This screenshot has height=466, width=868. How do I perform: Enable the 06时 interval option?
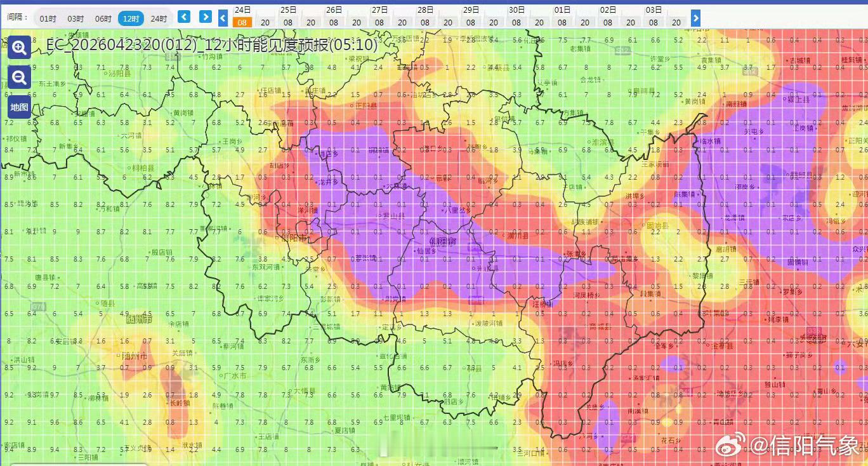point(103,18)
